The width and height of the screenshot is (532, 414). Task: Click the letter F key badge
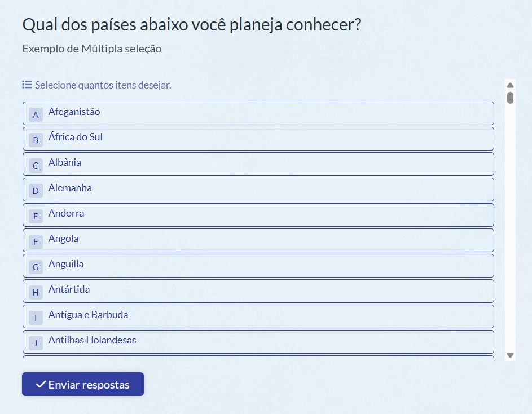(x=36, y=241)
